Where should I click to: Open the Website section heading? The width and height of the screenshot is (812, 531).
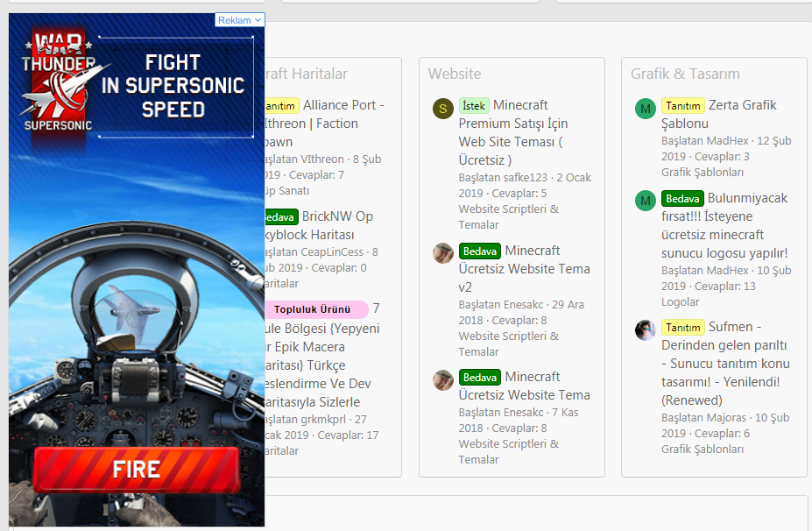[454, 74]
